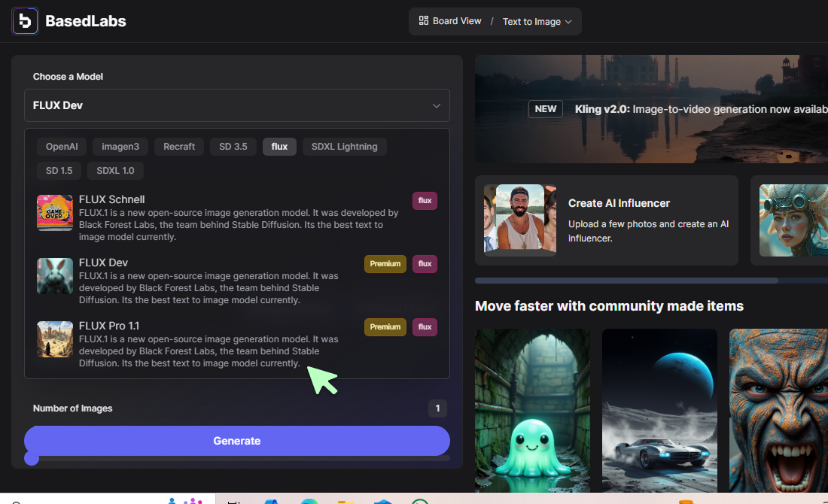The width and height of the screenshot is (828, 504).
Task: Filter models by imagen3
Action: [x=120, y=147]
